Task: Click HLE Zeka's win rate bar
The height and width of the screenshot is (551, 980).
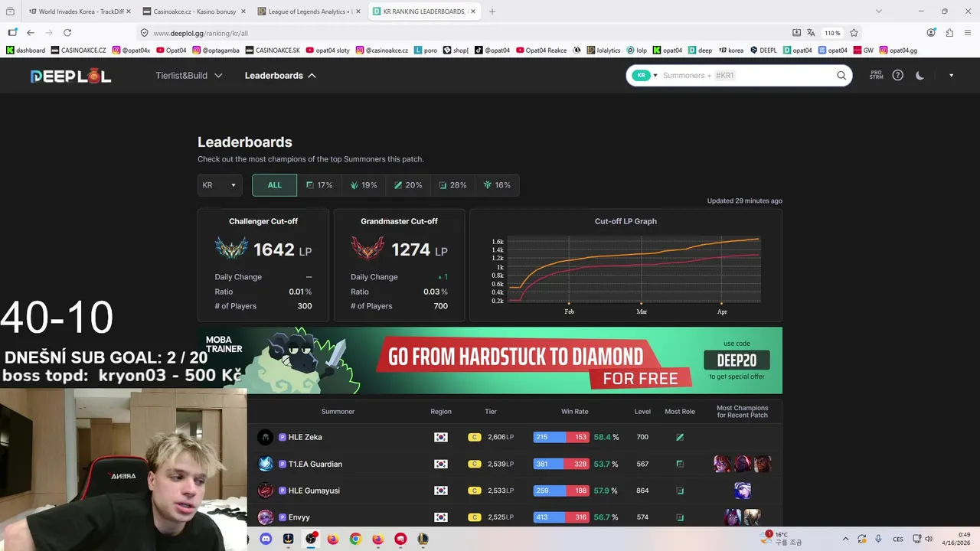Action: coord(561,437)
